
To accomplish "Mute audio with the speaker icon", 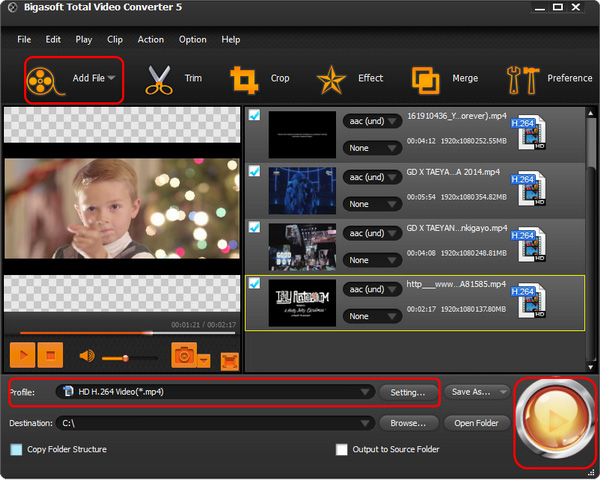I will point(87,356).
